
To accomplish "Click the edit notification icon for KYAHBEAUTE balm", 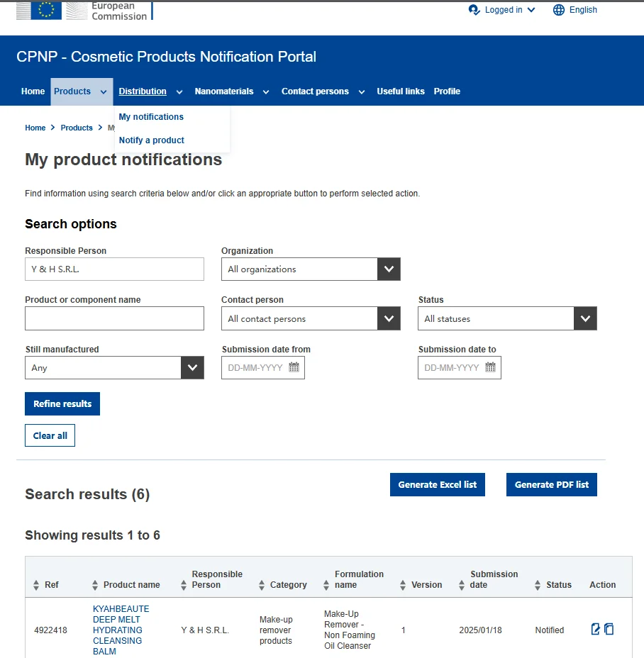I will (x=596, y=629).
